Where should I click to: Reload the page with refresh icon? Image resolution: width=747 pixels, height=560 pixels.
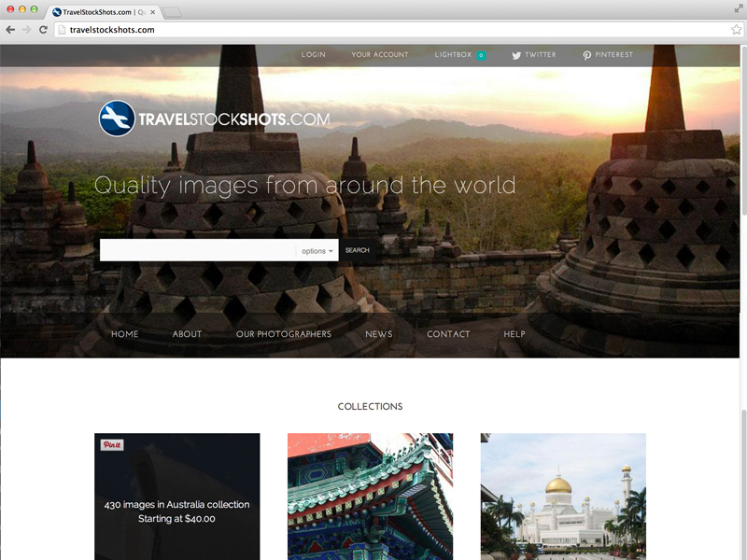pyautogui.click(x=43, y=30)
